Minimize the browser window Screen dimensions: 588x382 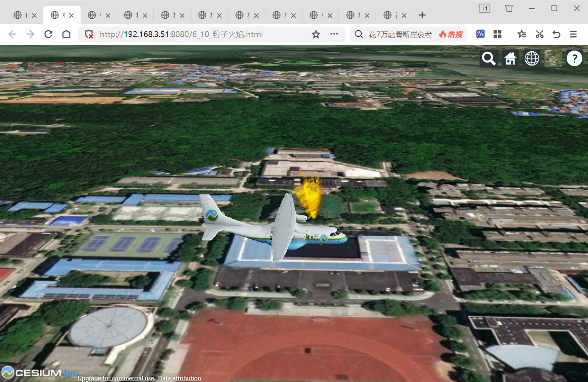click(x=531, y=8)
